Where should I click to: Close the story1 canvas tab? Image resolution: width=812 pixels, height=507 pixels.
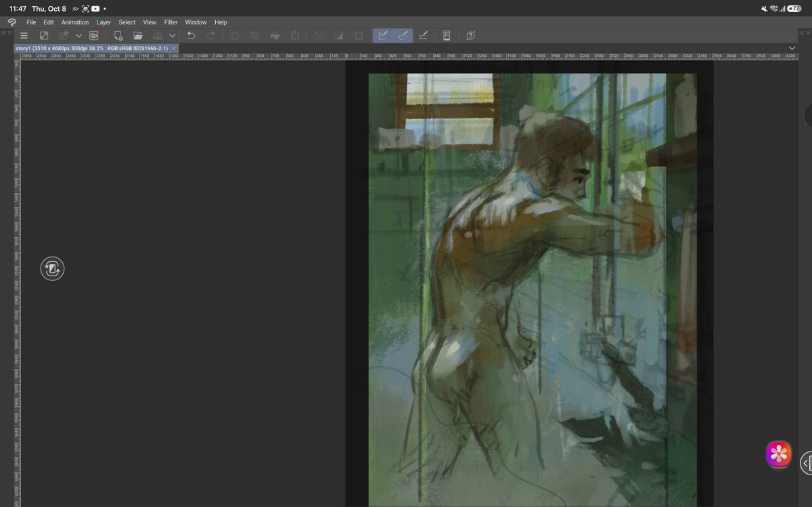point(174,49)
